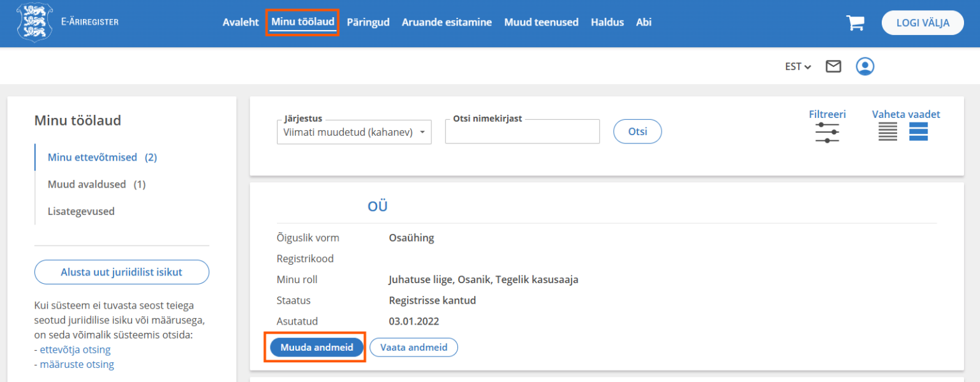Screen dimensions: 980x382
Task: Click Alusta uut juriidilist isikut button
Action: click(121, 272)
